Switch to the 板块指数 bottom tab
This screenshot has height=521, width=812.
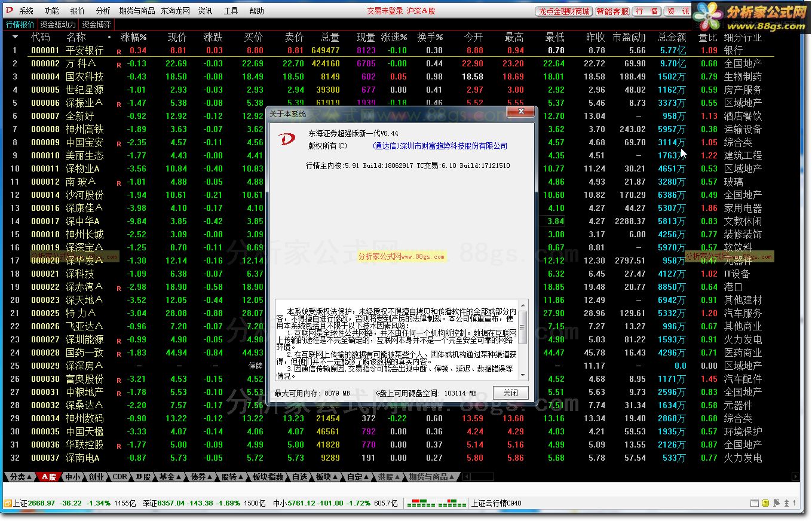point(268,477)
